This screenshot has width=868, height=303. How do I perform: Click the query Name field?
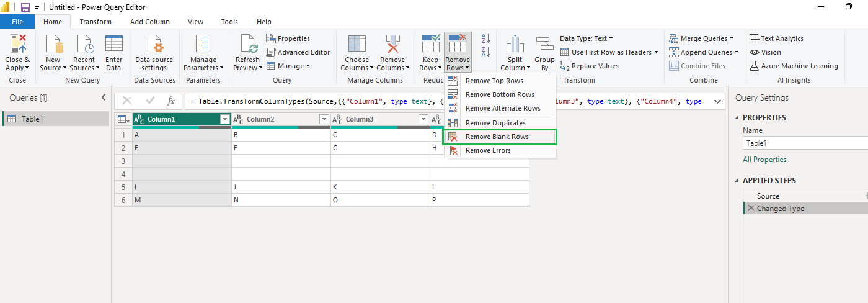[x=805, y=143]
